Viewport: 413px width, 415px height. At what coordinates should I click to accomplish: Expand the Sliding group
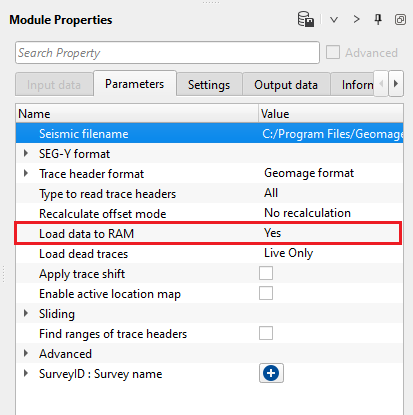(26, 313)
